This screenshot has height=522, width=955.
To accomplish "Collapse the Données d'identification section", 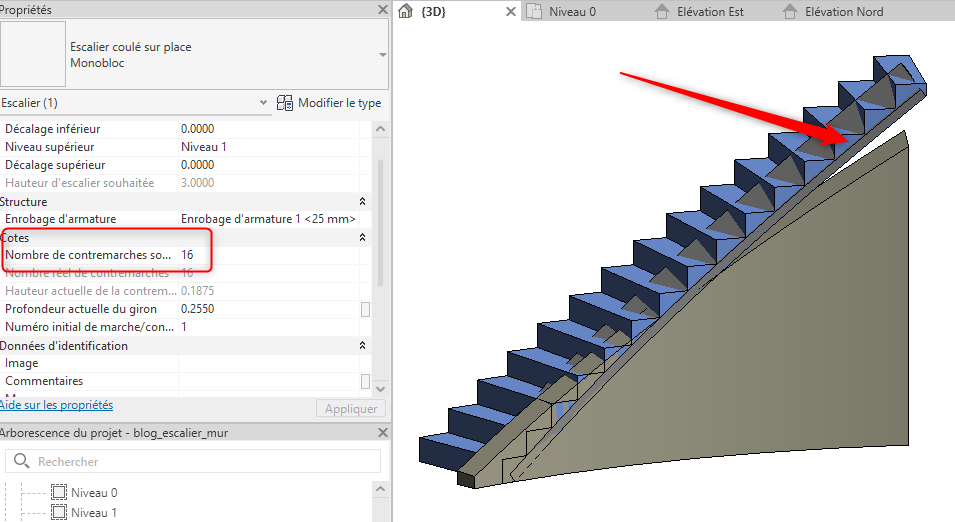I will (x=362, y=346).
